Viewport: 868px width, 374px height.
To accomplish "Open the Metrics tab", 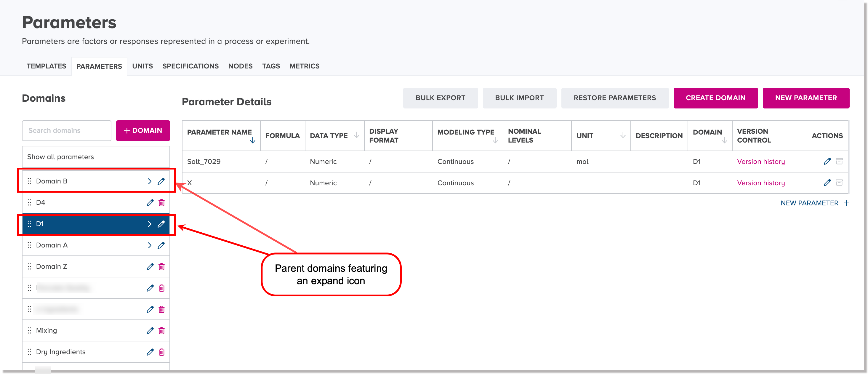I will coord(304,66).
